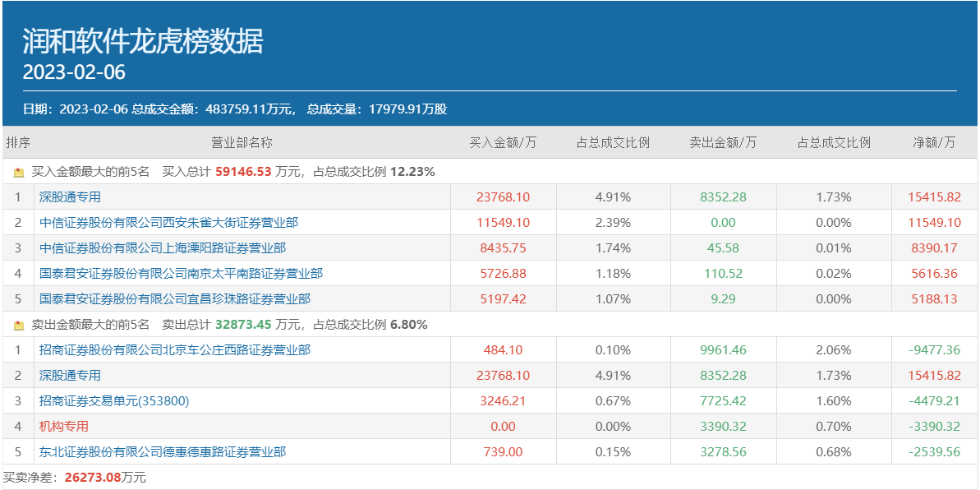Open 中信证券上海溧阳路证券营业部 link
This screenshot has width=980, height=490.
[x=163, y=248]
